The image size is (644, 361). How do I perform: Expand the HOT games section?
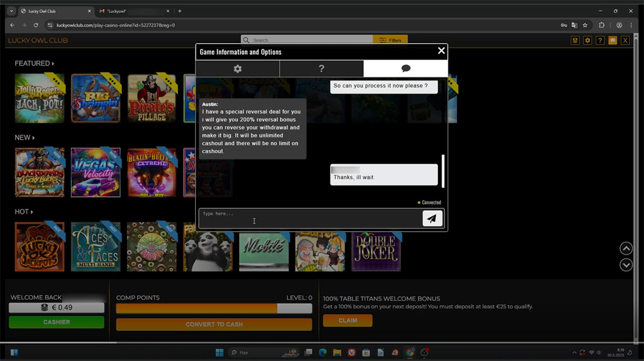[24, 212]
